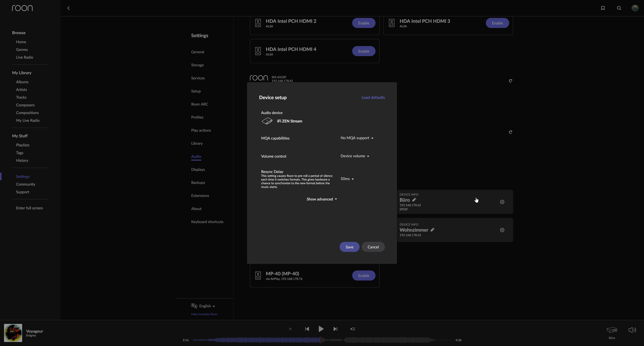The image size is (644, 346).
Task: Click the Roon logo in sidebar
Action: point(22,8)
